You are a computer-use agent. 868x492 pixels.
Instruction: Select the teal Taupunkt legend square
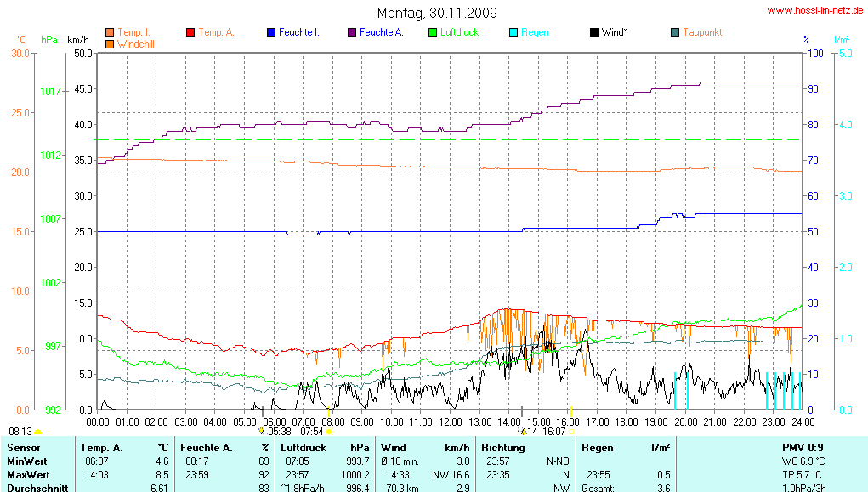(675, 32)
